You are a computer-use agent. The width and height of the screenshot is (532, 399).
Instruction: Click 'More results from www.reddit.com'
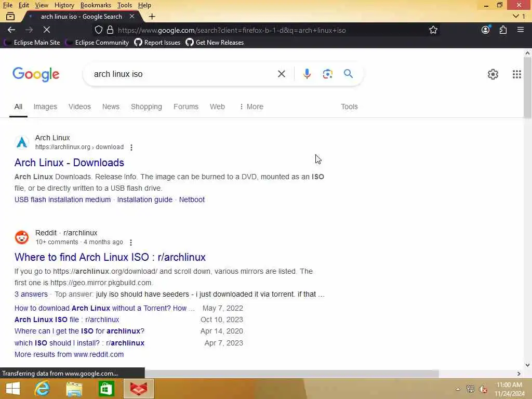pyautogui.click(x=69, y=354)
